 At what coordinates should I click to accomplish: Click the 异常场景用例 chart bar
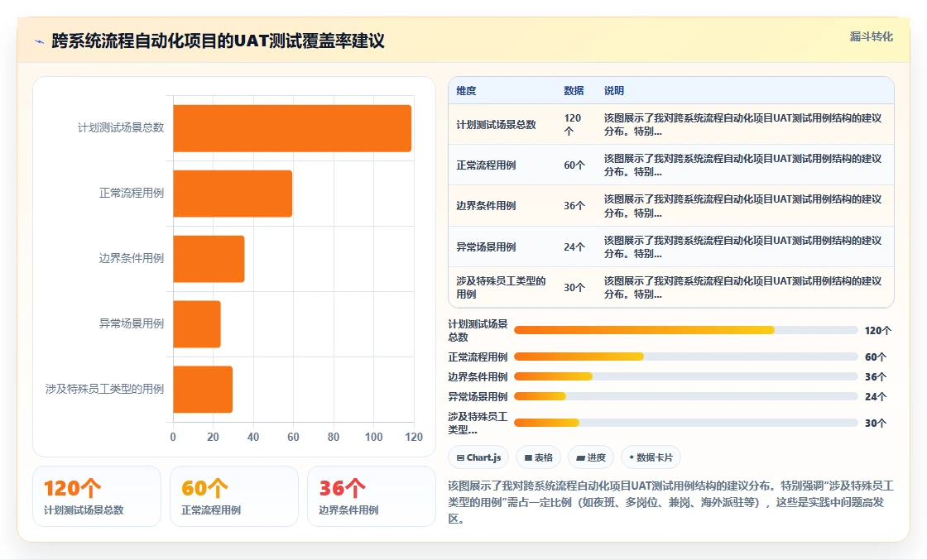197,324
